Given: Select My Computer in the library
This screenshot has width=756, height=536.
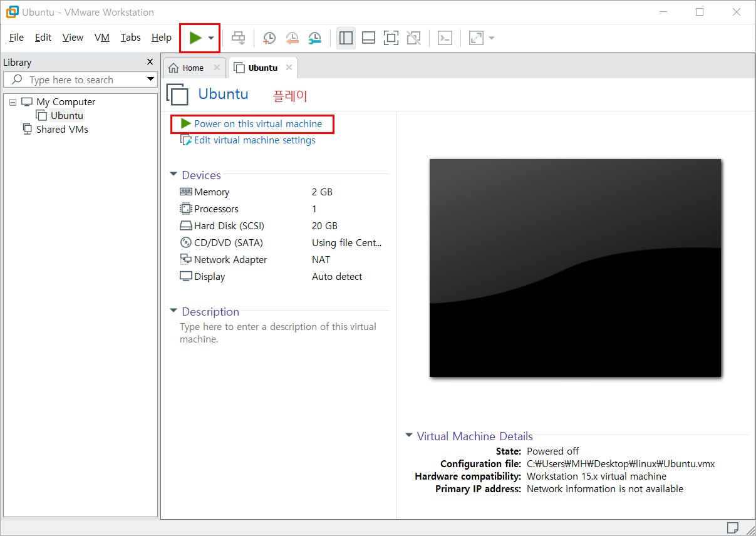Looking at the screenshot, I should click(x=66, y=102).
